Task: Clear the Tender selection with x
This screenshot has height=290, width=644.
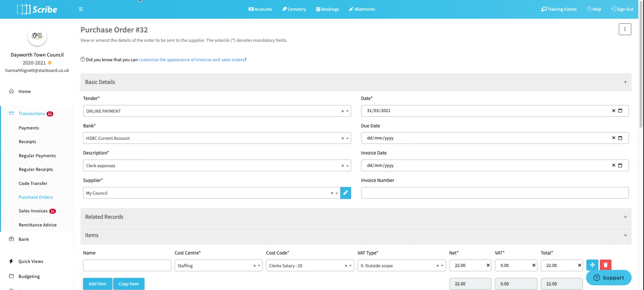Action: tap(342, 111)
